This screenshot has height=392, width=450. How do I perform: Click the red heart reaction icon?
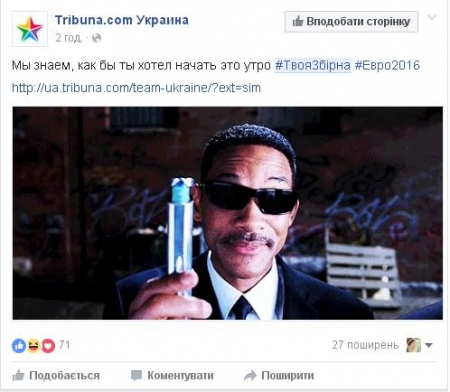tap(48, 346)
